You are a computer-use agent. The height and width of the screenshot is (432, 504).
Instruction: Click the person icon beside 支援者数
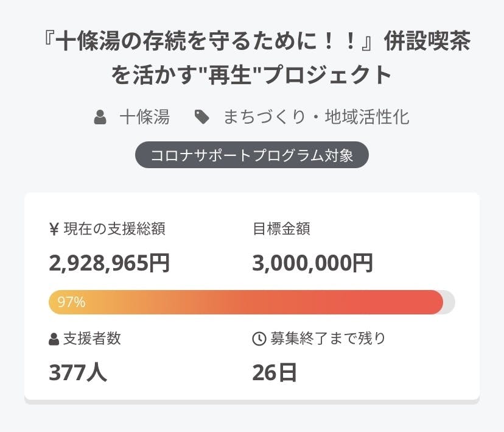54,339
